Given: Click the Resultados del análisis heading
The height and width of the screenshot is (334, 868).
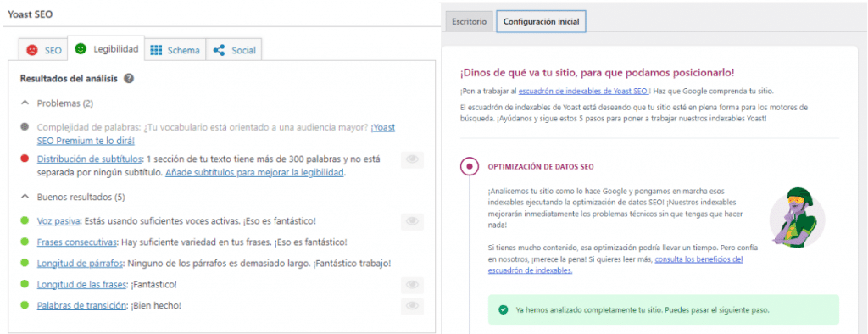Looking at the screenshot, I should coord(69,79).
